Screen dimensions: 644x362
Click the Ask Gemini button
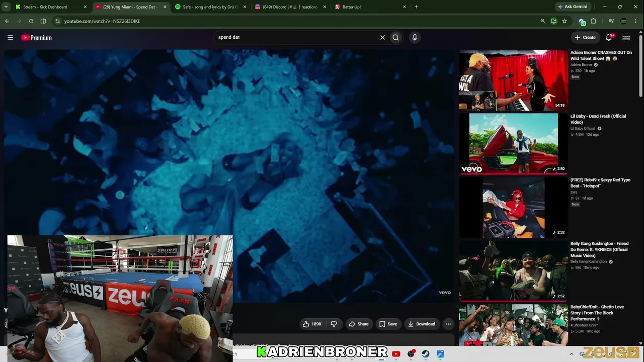[573, 7]
